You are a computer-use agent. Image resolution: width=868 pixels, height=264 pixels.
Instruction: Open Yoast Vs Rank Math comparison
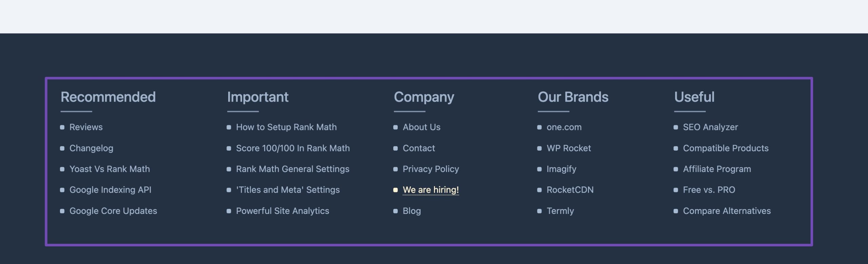(110, 169)
